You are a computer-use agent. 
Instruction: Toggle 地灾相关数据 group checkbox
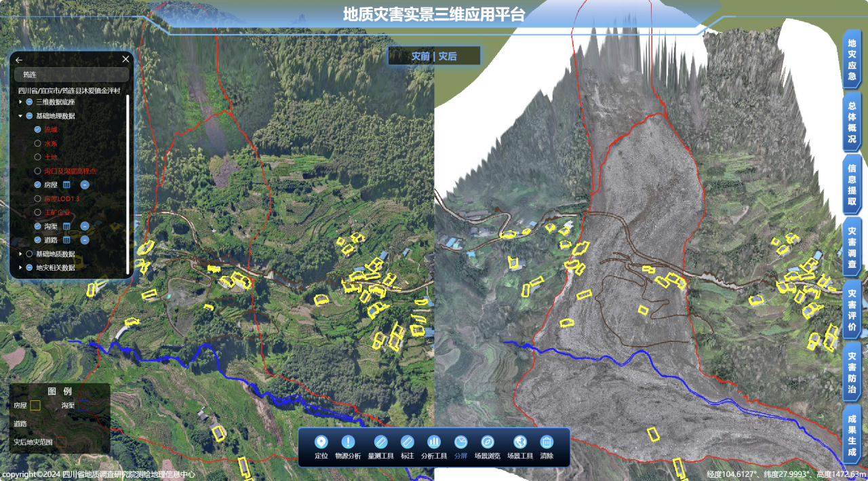(29, 267)
